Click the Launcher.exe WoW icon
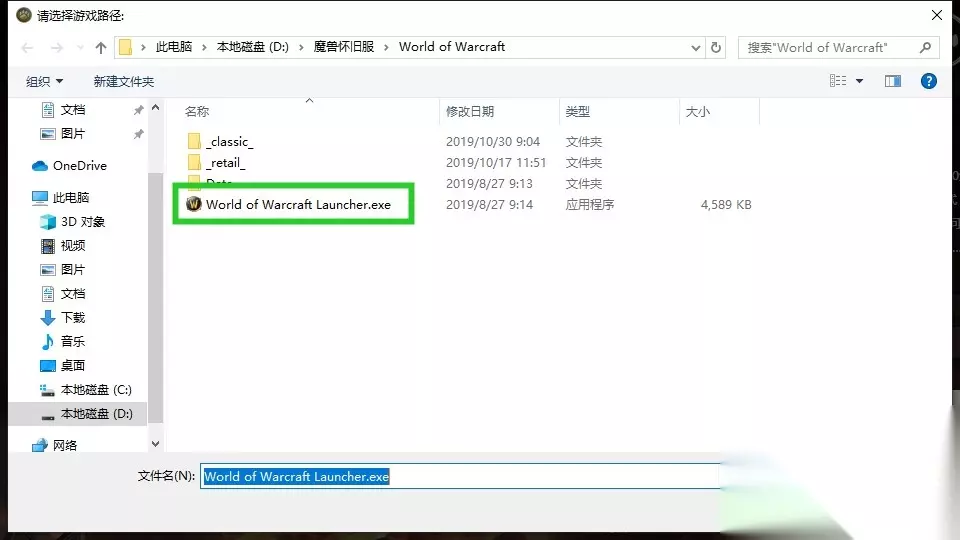960x540 pixels. (193, 204)
